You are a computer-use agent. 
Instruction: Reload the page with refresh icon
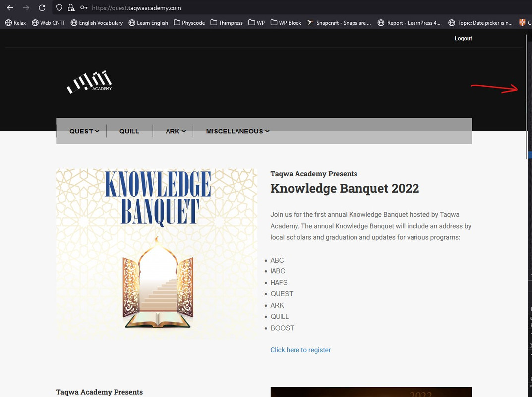(42, 8)
